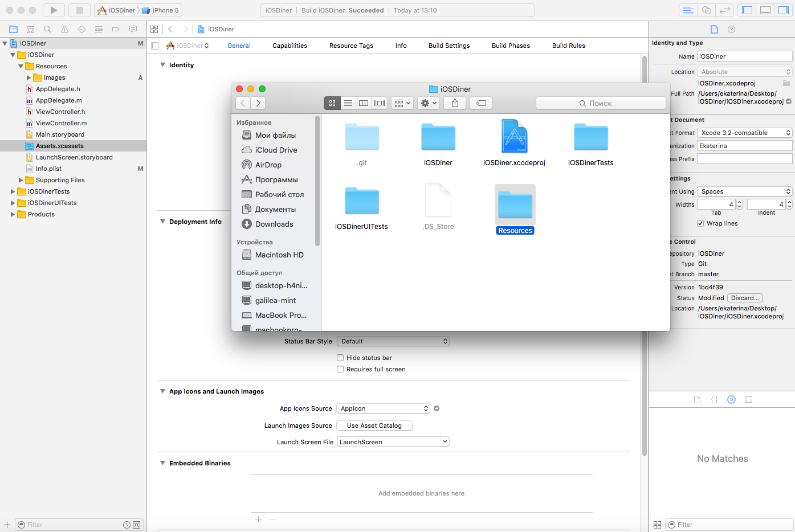Toggle the Utilities pane visibility

[x=784, y=10]
